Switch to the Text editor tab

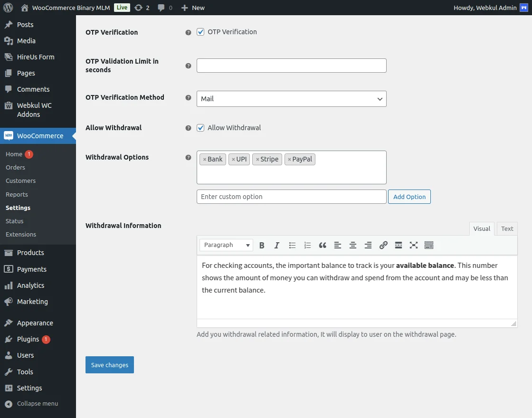coord(507,228)
